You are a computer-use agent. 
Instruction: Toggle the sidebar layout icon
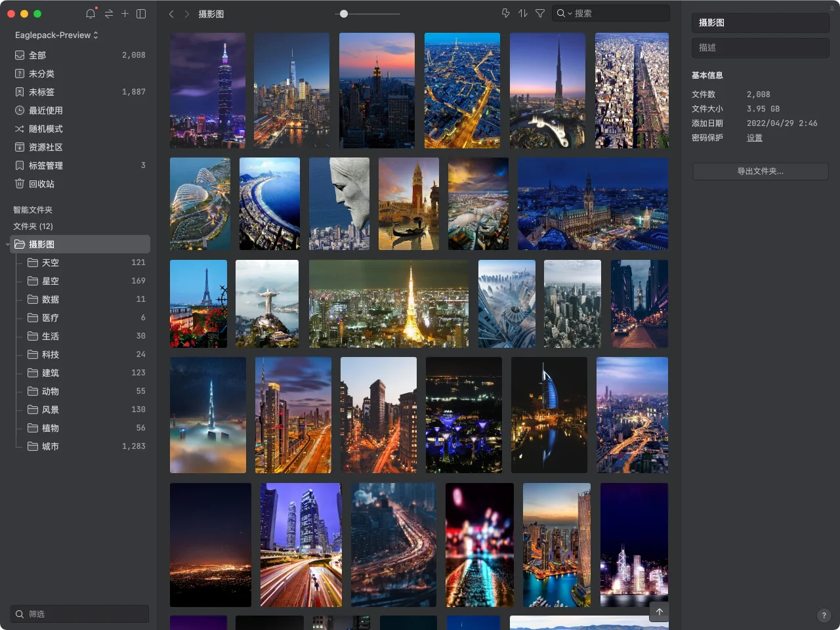[x=141, y=14]
